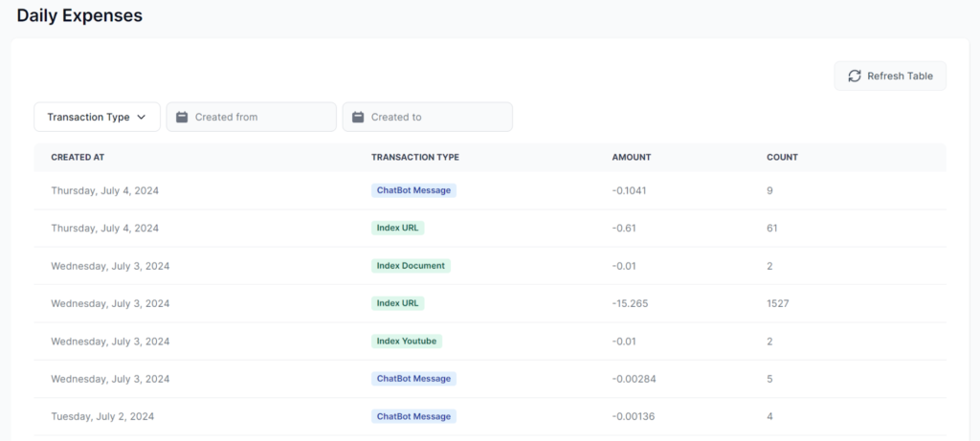Click the Count column header
Screen dimensions: 980x441
coord(782,157)
